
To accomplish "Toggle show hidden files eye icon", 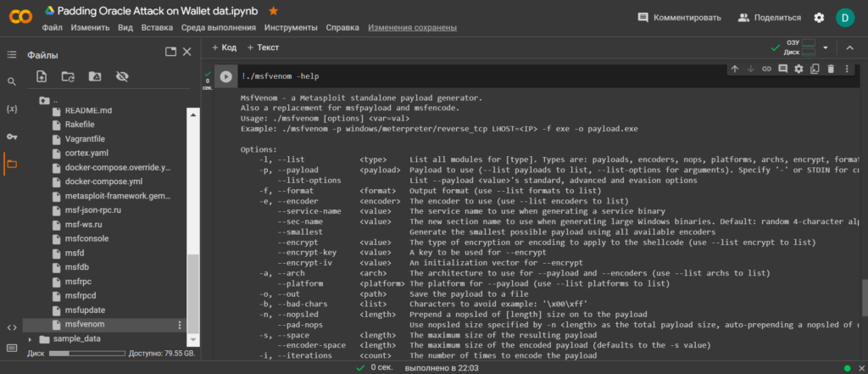I will tap(122, 76).
